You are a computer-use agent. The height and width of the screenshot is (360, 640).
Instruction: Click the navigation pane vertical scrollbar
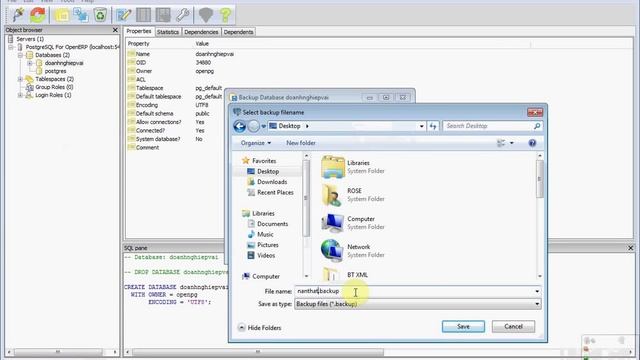(306, 216)
